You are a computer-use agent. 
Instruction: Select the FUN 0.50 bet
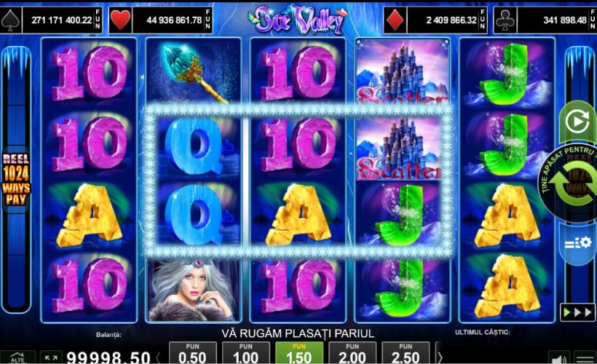pos(193,353)
